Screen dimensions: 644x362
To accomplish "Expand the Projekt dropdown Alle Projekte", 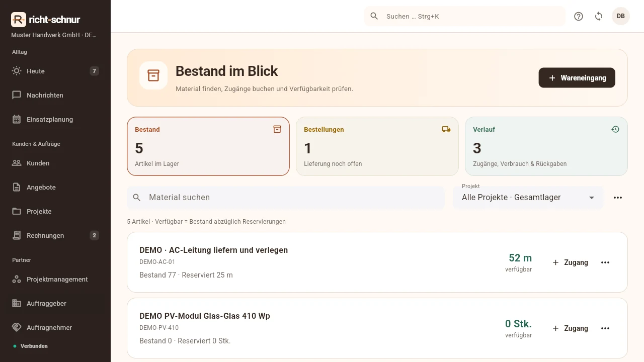I will (528, 198).
